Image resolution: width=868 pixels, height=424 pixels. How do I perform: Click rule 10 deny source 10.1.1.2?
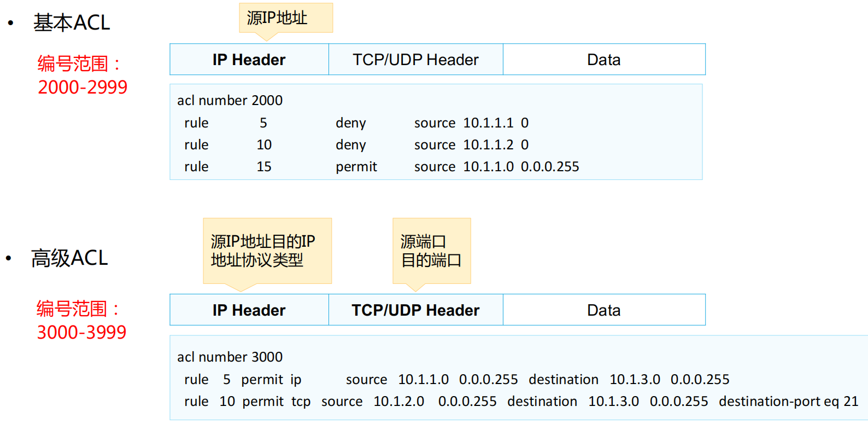click(356, 145)
